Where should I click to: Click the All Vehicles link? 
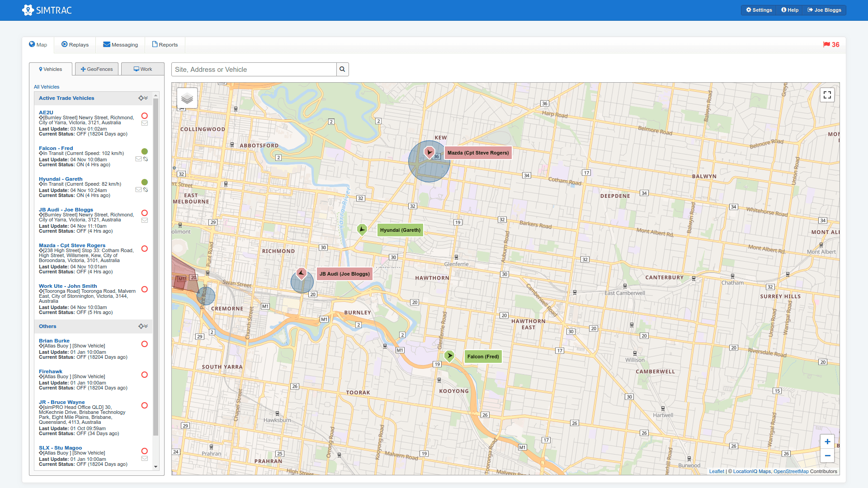pyautogui.click(x=47, y=87)
